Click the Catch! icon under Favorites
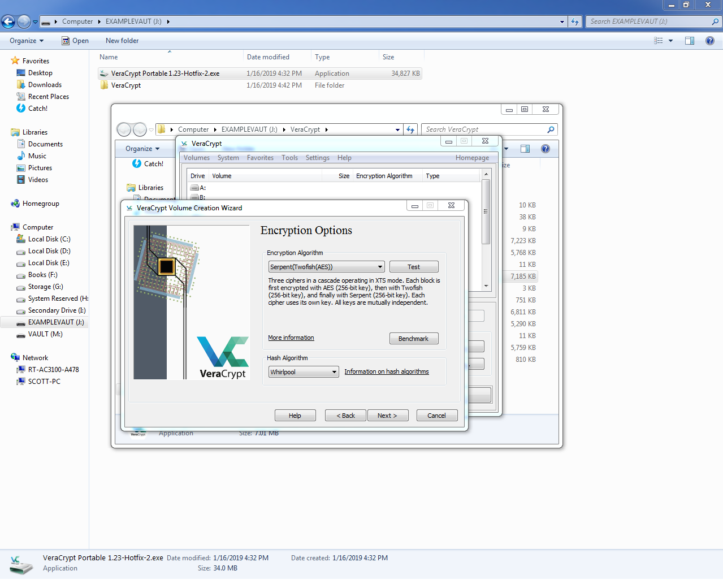The width and height of the screenshot is (723, 588). [21, 109]
